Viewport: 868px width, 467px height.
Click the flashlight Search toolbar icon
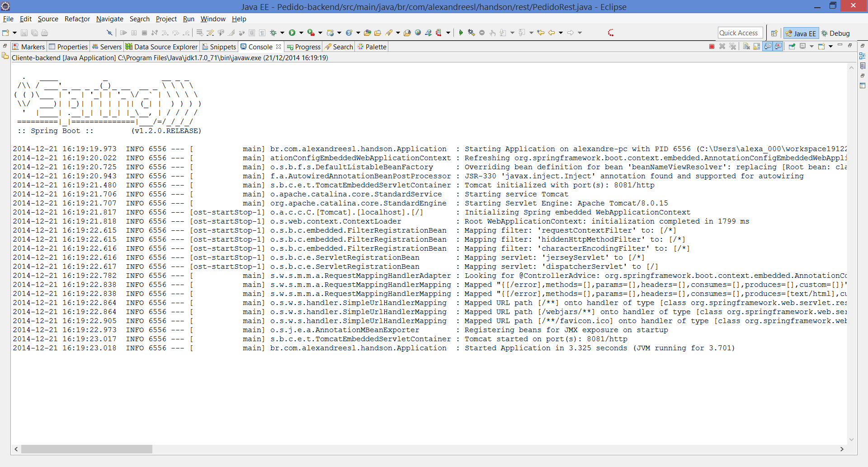(x=389, y=33)
